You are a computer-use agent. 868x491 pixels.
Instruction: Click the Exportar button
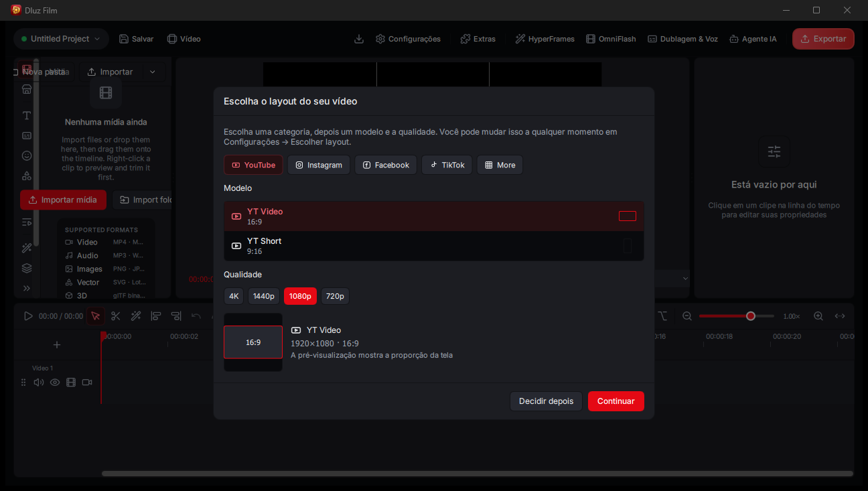tap(823, 39)
